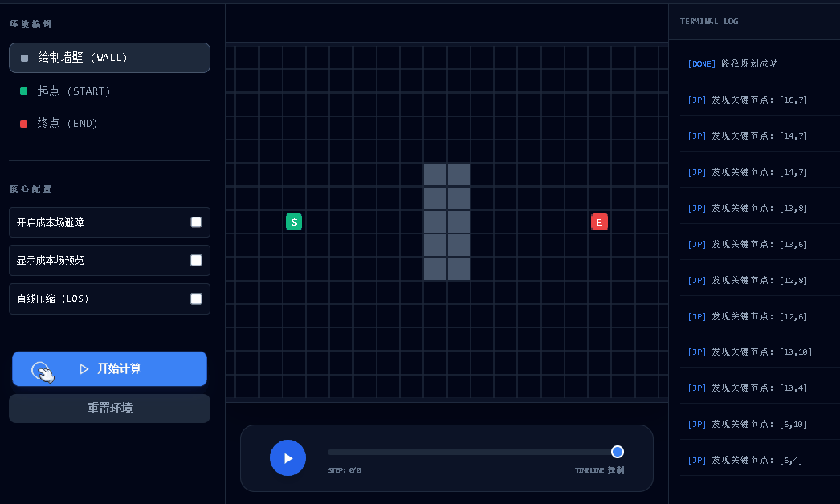Click the 核心配置 section heading
This screenshot has width=840, height=504.
tap(31, 189)
